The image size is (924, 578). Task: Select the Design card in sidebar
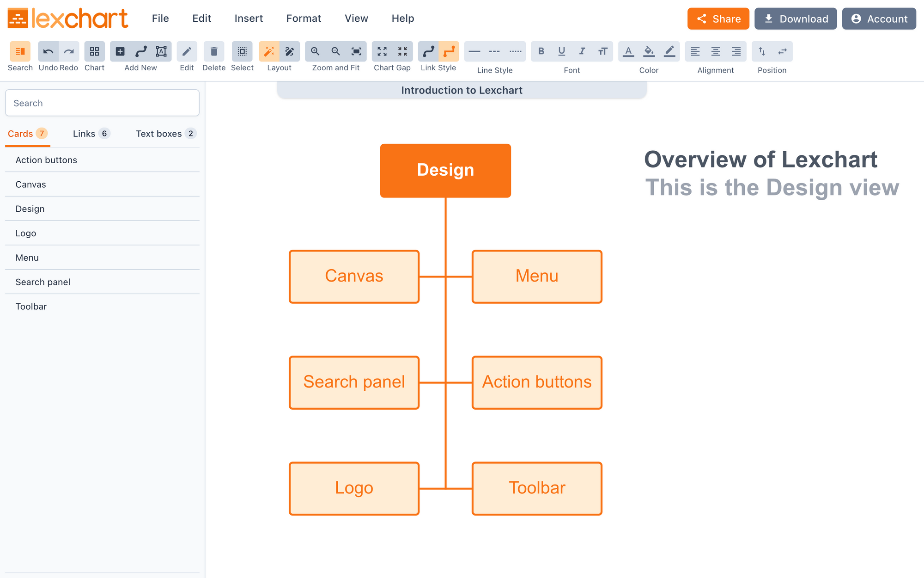tap(29, 209)
